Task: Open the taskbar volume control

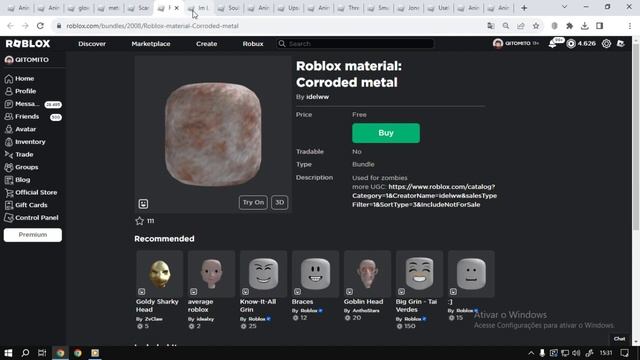Action: point(576,353)
